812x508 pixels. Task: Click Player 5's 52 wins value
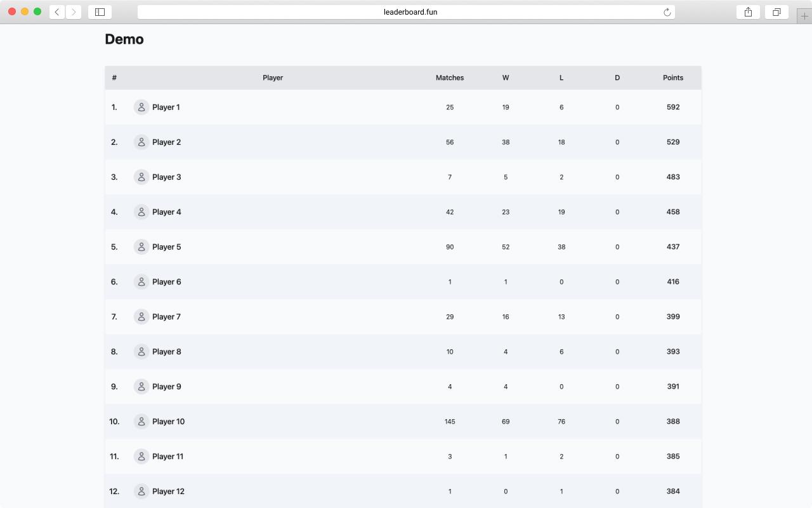506,247
